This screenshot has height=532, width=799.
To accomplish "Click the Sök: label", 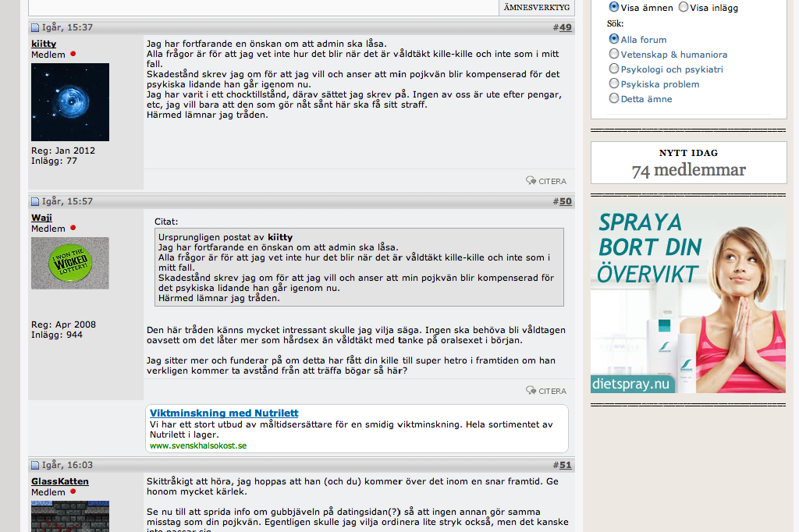I will (615, 23).
